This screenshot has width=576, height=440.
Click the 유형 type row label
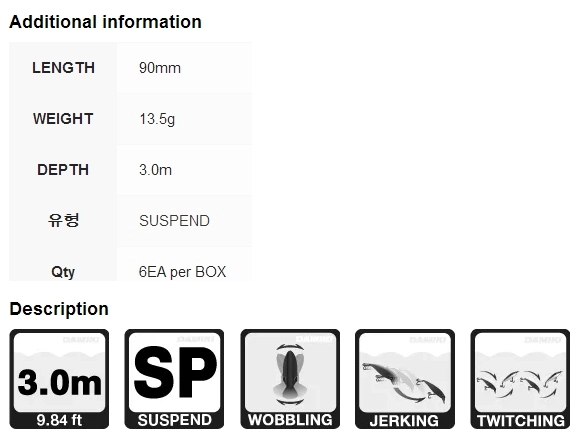click(x=63, y=221)
